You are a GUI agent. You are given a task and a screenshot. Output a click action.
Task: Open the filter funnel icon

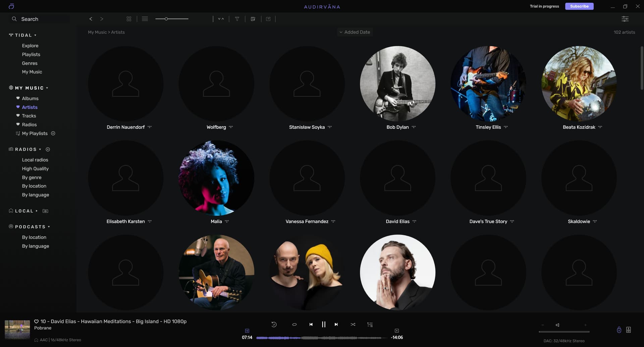point(237,19)
